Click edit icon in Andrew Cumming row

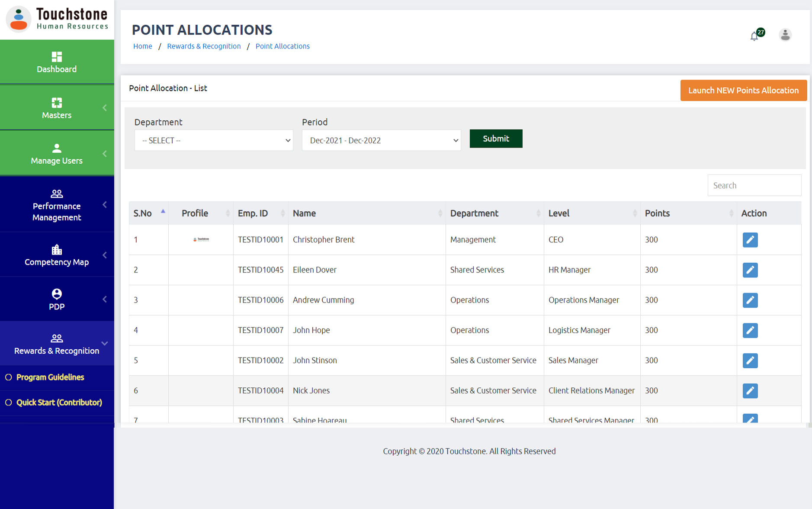(x=750, y=300)
